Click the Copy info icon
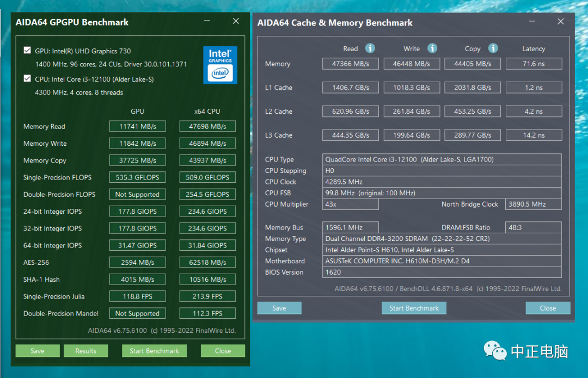This screenshot has width=588, height=378. coord(493,48)
